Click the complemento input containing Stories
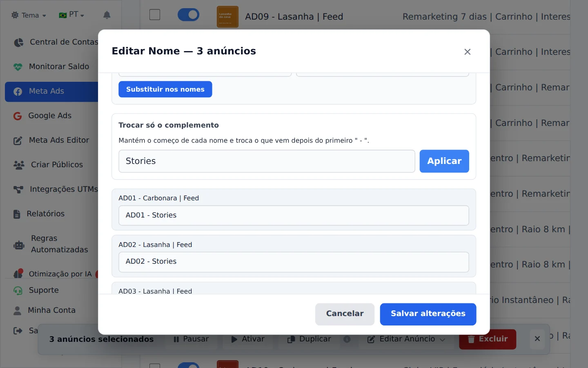 point(267,161)
